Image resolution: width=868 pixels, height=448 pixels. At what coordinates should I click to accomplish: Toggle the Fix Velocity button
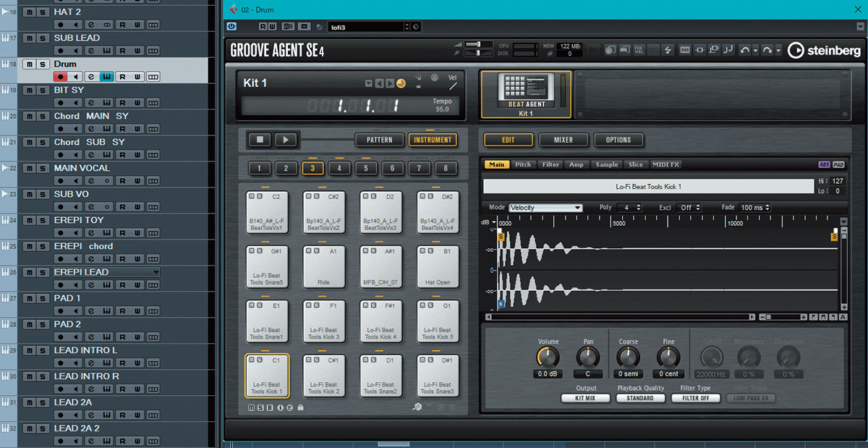[638, 50]
